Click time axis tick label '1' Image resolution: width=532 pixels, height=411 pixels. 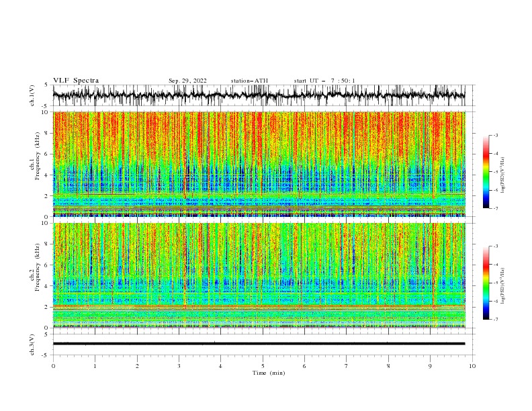95,366
